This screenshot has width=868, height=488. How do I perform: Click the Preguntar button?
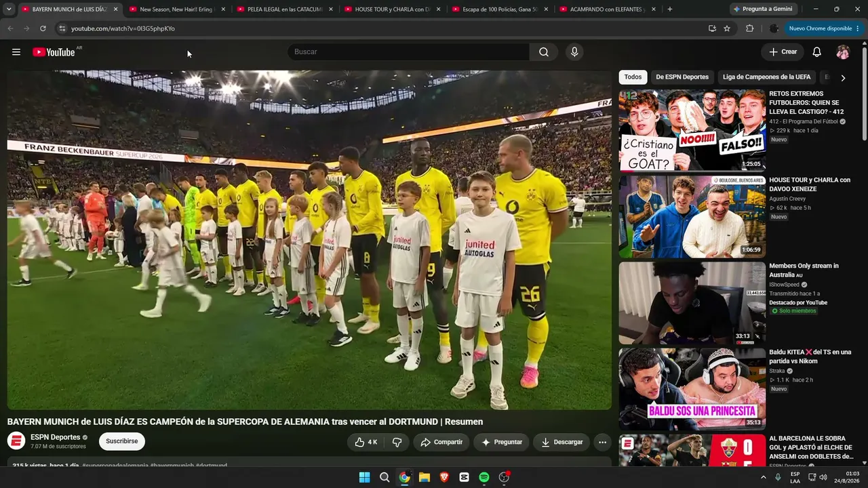pyautogui.click(x=502, y=442)
